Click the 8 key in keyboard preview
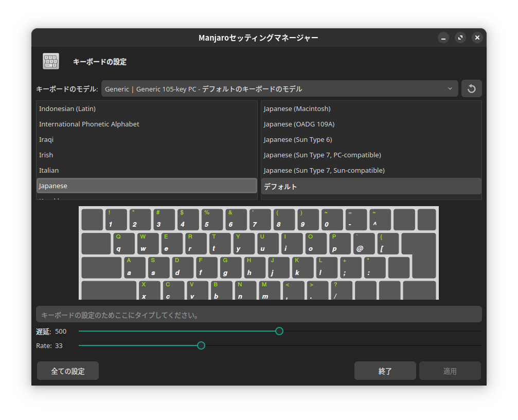518x420 pixels. (x=284, y=220)
